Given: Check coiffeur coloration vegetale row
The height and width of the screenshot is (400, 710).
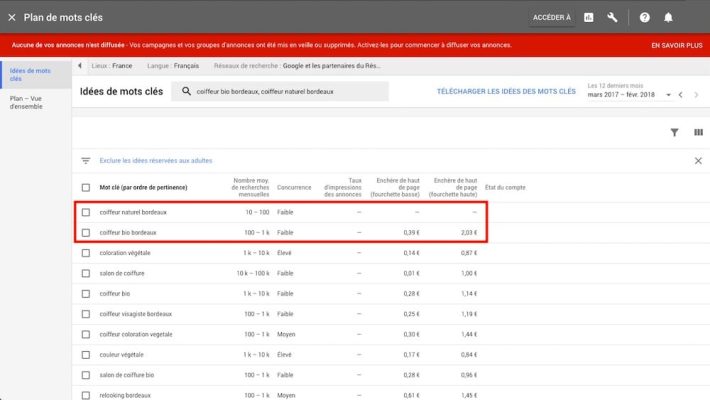Looking at the screenshot, I should pyautogui.click(x=86, y=334).
